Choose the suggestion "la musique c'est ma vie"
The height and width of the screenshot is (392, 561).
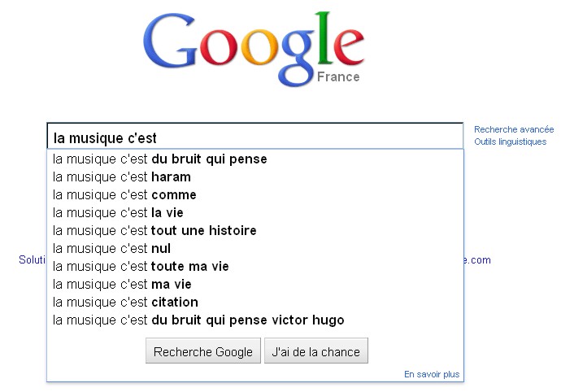[122, 285]
